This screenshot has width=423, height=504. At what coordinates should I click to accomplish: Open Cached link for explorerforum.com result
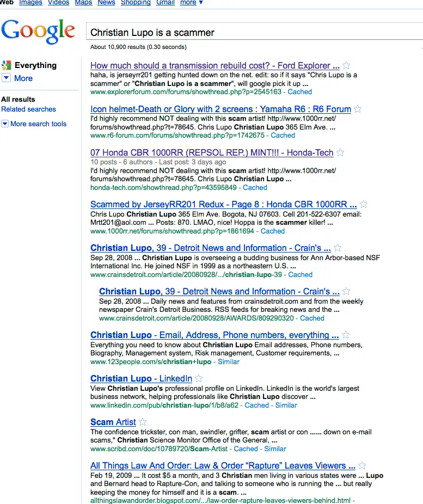point(299,92)
